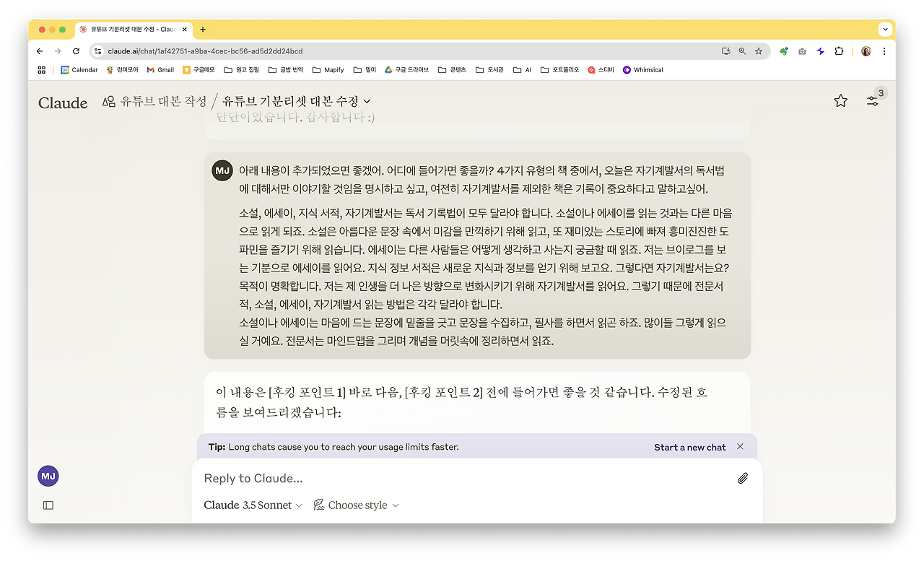Click the Start a new chat link
This screenshot has height=561, width=924.
pos(689,447)
